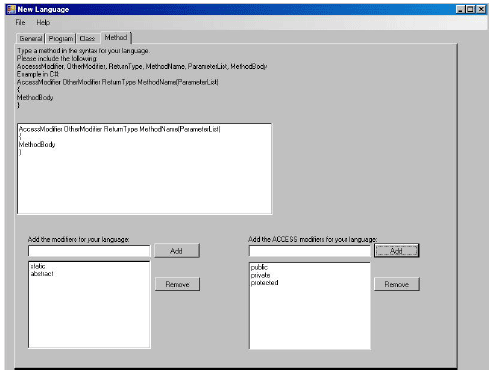Select 'abstract' in modifiers list

pyautogui.click(x=42, y=274)
